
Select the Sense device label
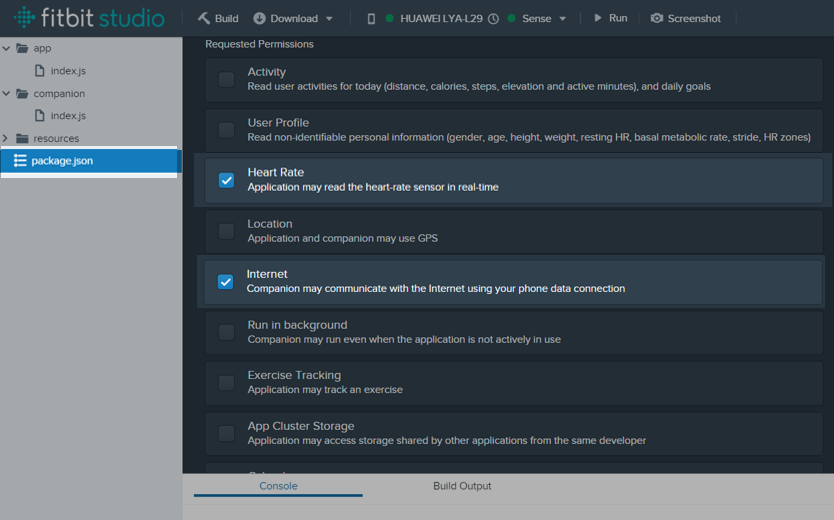click(x=536, y=19)
